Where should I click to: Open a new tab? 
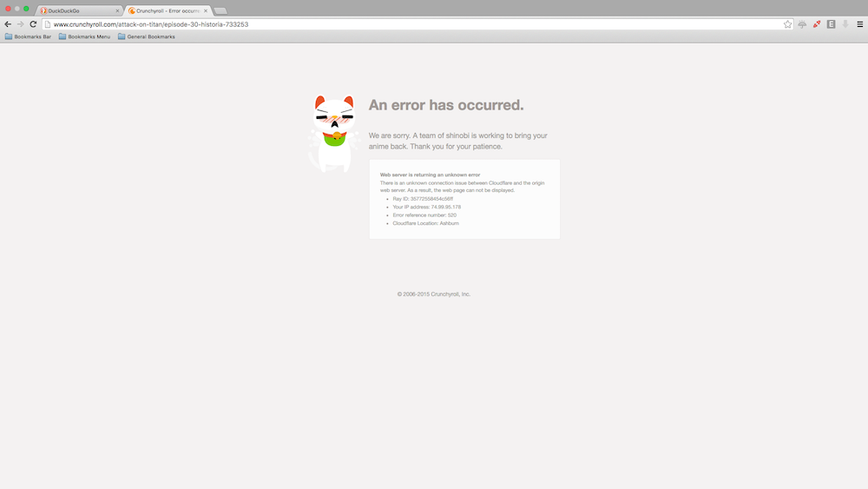click(220, 10)
